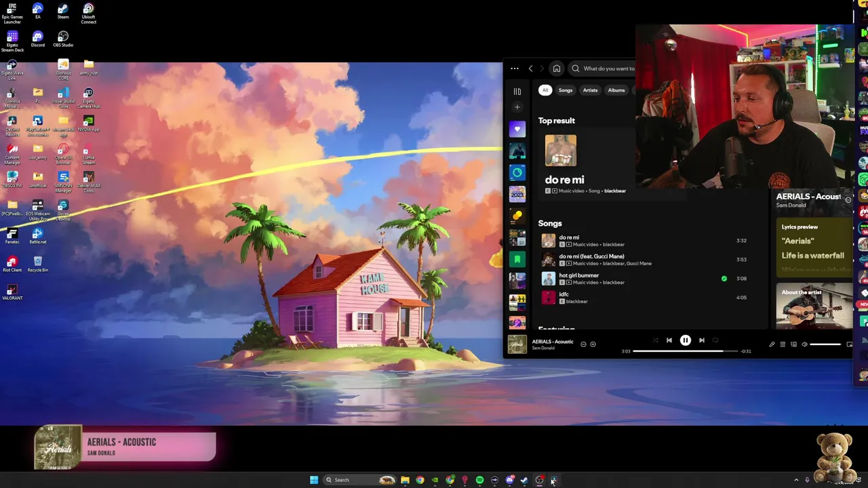868x488 pixels.
Task: Toggle repeat in Spotify player
Action: click(x=715, y=340)
